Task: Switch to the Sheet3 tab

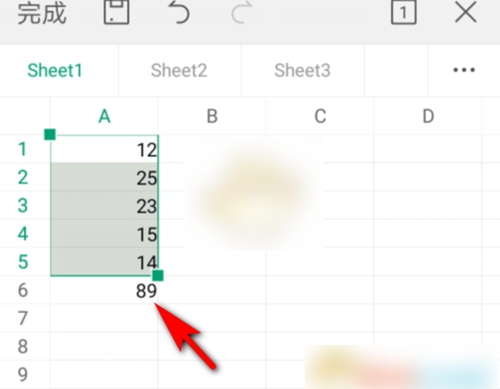Action: click(302, 70)
